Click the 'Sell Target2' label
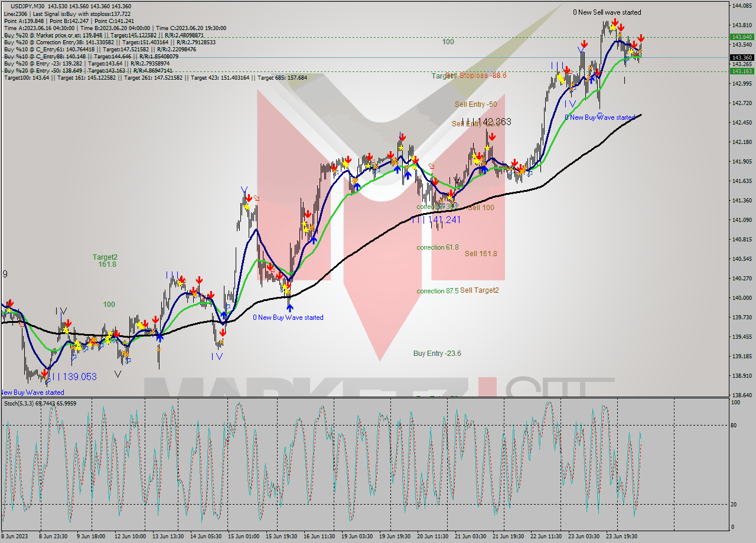This screenshot has width=756, height=543. [x=480, y=290]
